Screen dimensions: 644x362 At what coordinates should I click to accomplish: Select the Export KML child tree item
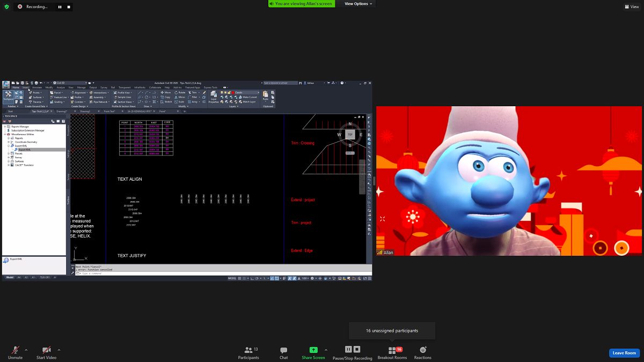click(x=25, y=150)
